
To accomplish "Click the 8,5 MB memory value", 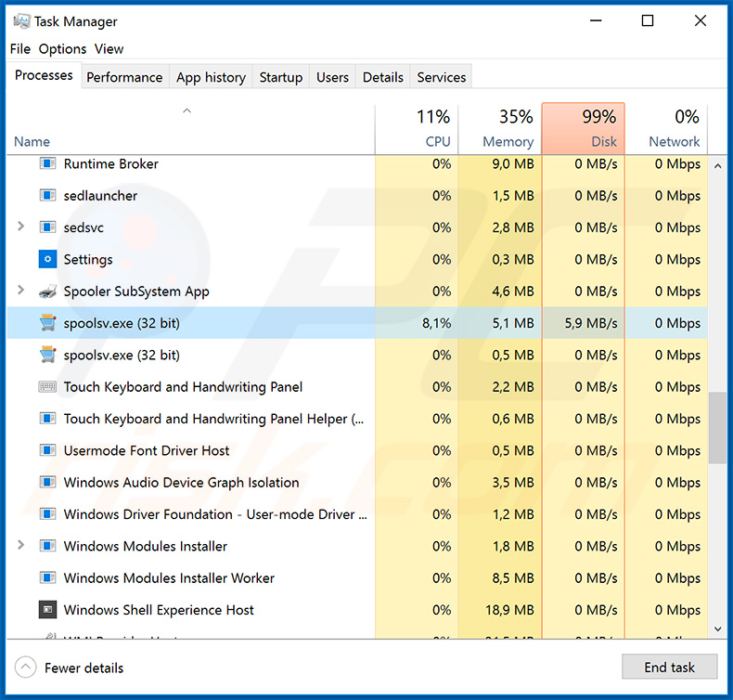I will (x=513, y=578).
